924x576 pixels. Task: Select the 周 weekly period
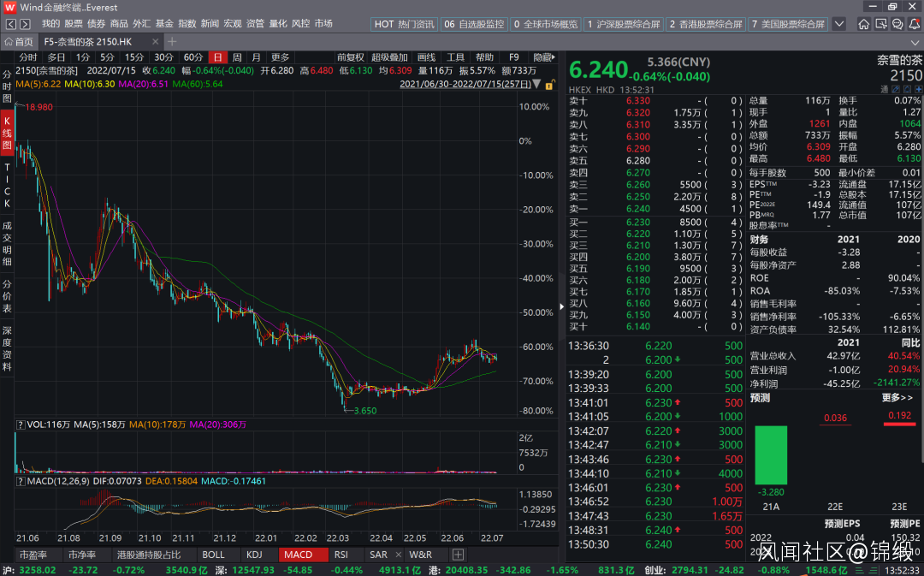[x=237, y=57]
